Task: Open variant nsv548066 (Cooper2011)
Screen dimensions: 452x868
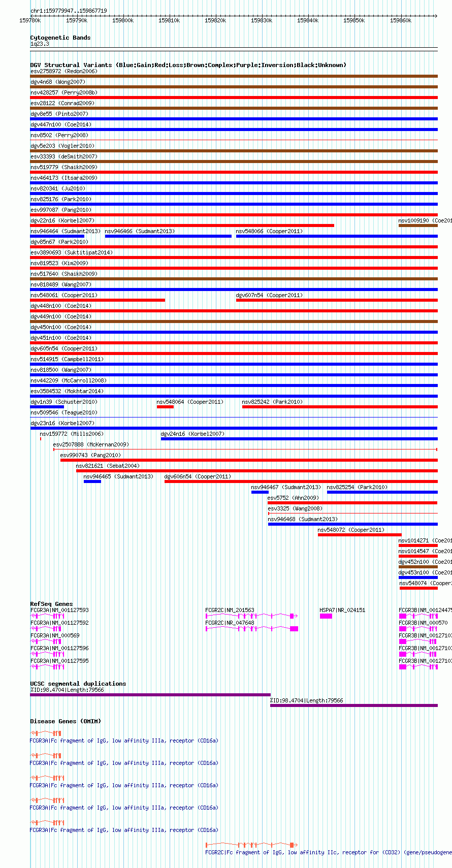Action: [269, 231]
